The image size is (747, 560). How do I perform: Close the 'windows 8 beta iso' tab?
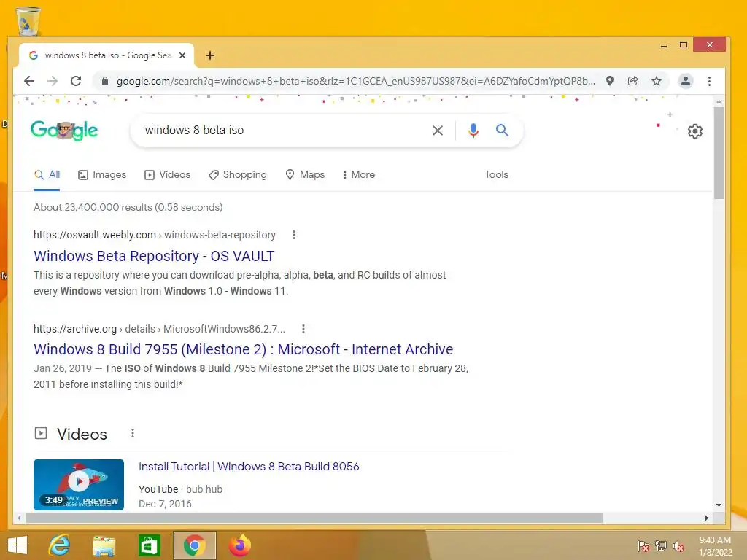(x=182, y=55)
